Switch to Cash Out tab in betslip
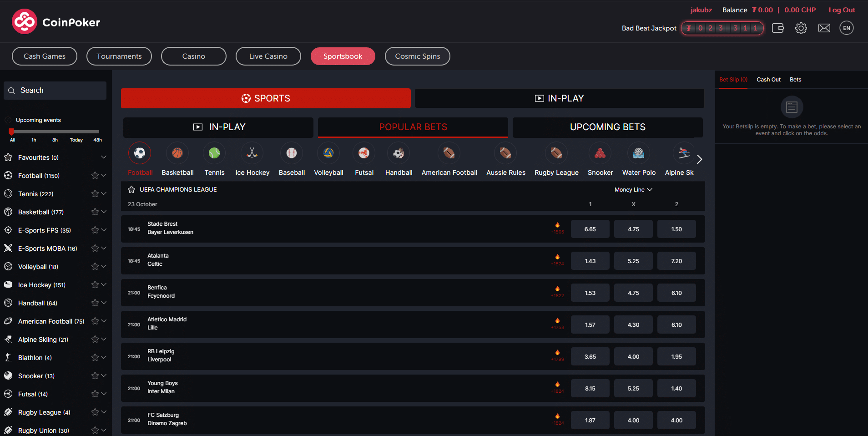The height and width of the screenshot is (436, 868). [x=768, y=80]
